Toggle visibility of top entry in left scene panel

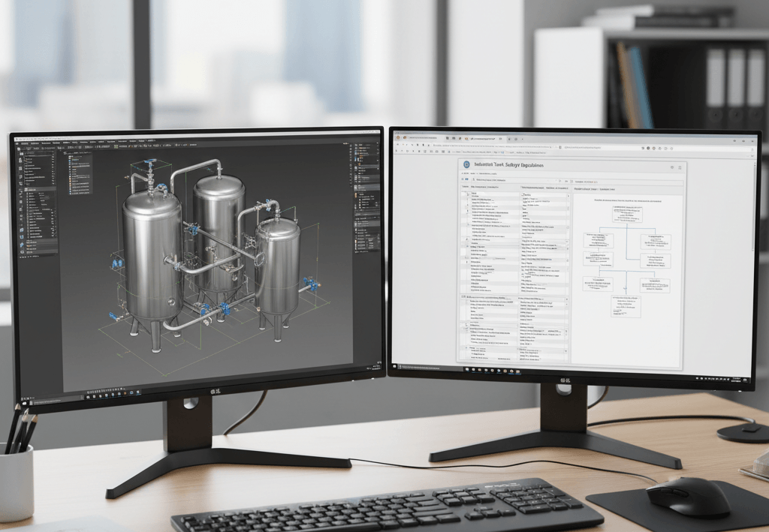point(51,153)
